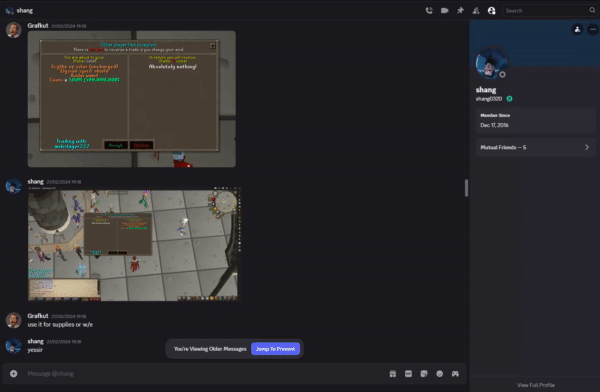
Task: Click Grafkut's avatar beside 'use it for supplies'
Action: (13, 320)
